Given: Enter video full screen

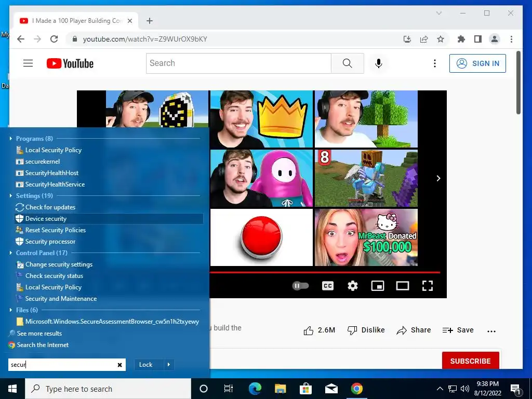Looking at the screenshot, I should pos(428,286).
